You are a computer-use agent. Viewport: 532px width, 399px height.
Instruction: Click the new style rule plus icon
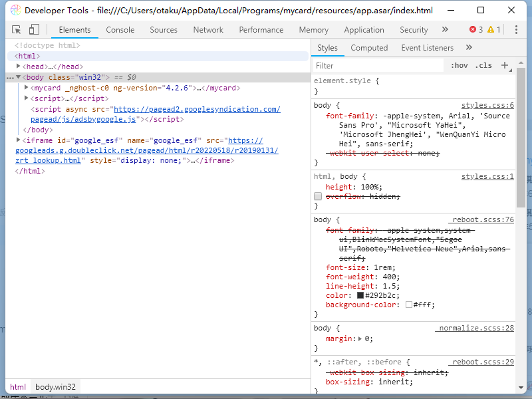[x=505, y=65]
